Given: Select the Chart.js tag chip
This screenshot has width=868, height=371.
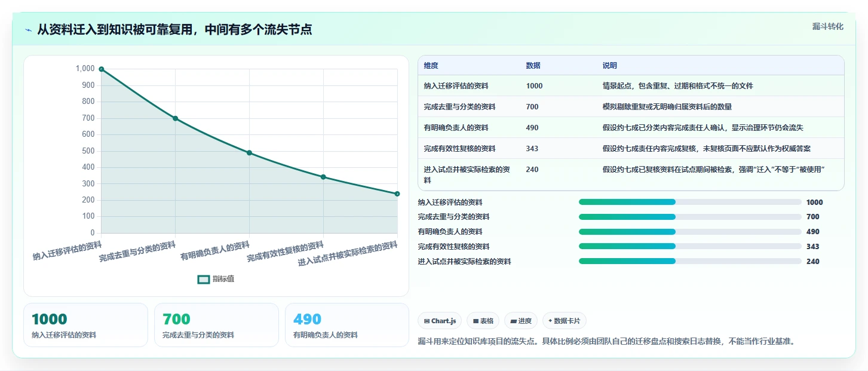Looking at the screenshot, I should point(440,321).
